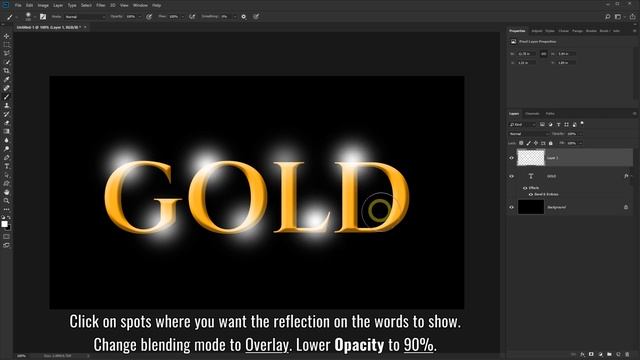Select the Horizontal Type tool
This screenshot has height=360, width=640.
tap(7, 166)
